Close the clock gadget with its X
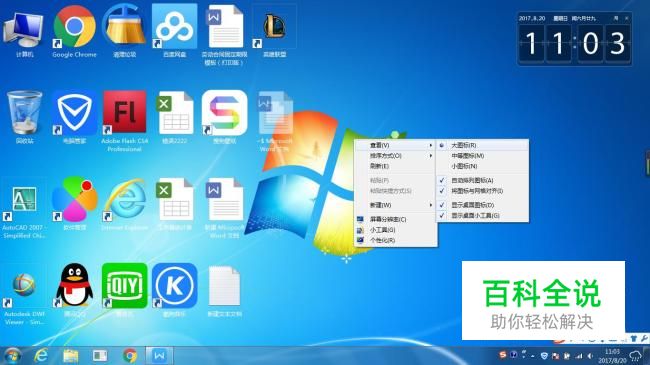The height and width of the screenshot is (365, 650). pyautogui.click(x=626, y=18)
